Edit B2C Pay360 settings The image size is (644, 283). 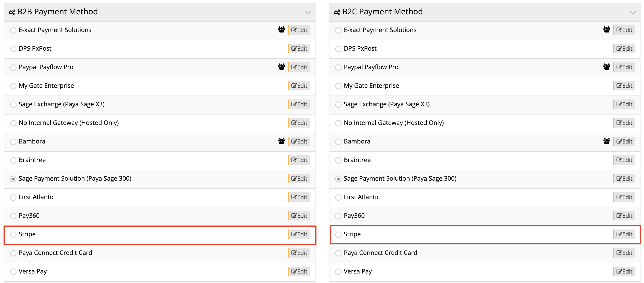tap(624, 216)
